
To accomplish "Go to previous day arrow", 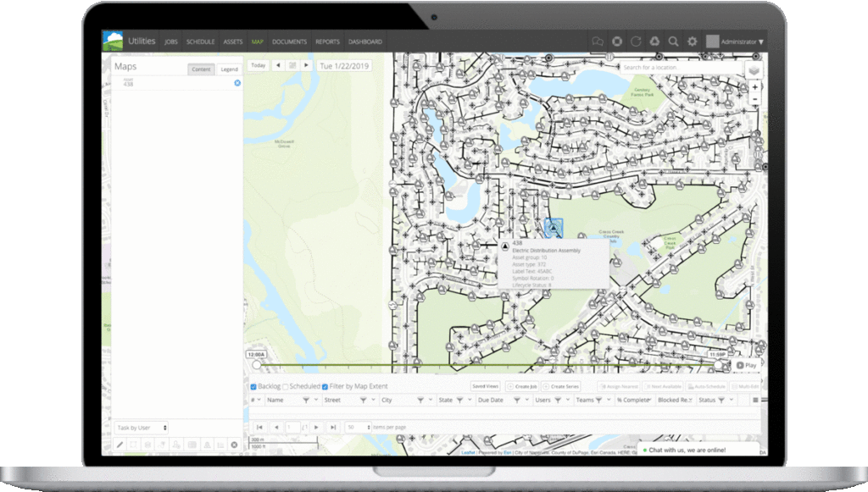I will pyautogui.click(x=278, y=65).
